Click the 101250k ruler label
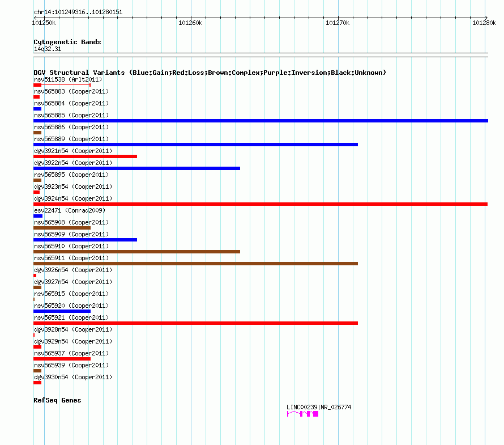 coord(44,23)
